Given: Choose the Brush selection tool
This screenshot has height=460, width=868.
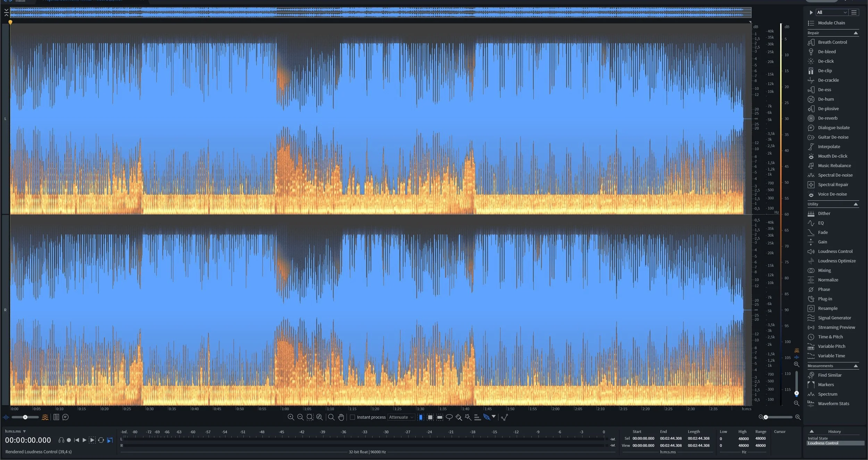Looking at the screenshot, I should (459, 417).
